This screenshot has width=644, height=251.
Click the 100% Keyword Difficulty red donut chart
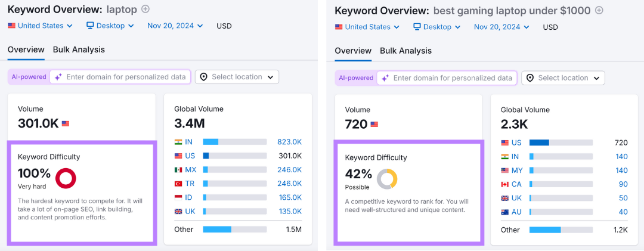click(65, 178)
